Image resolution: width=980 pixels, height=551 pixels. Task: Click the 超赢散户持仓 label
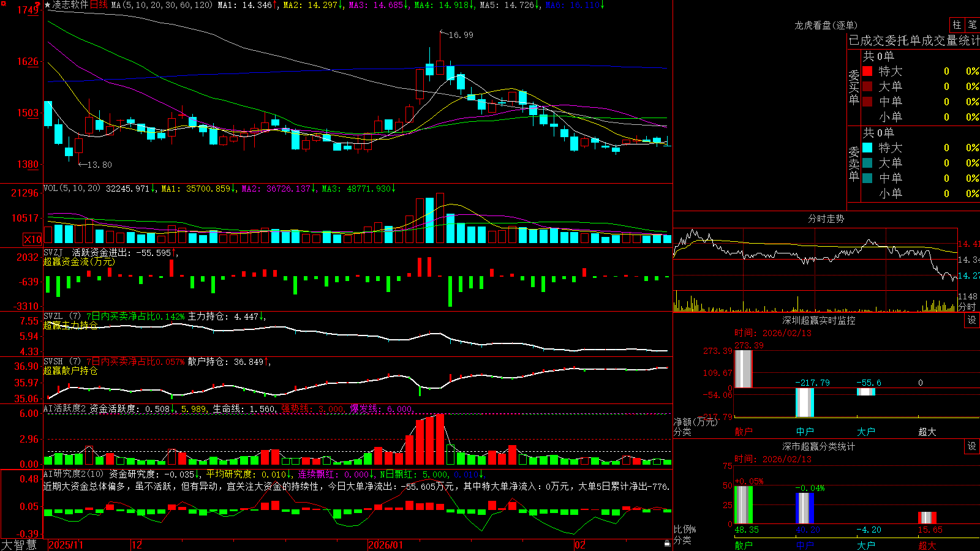(70, 370)
